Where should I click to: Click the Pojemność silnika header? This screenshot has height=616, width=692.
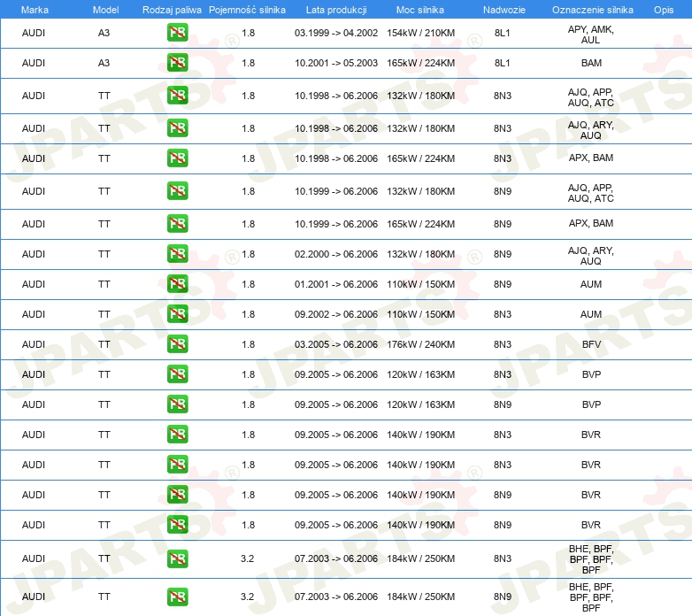coord(247,10)
